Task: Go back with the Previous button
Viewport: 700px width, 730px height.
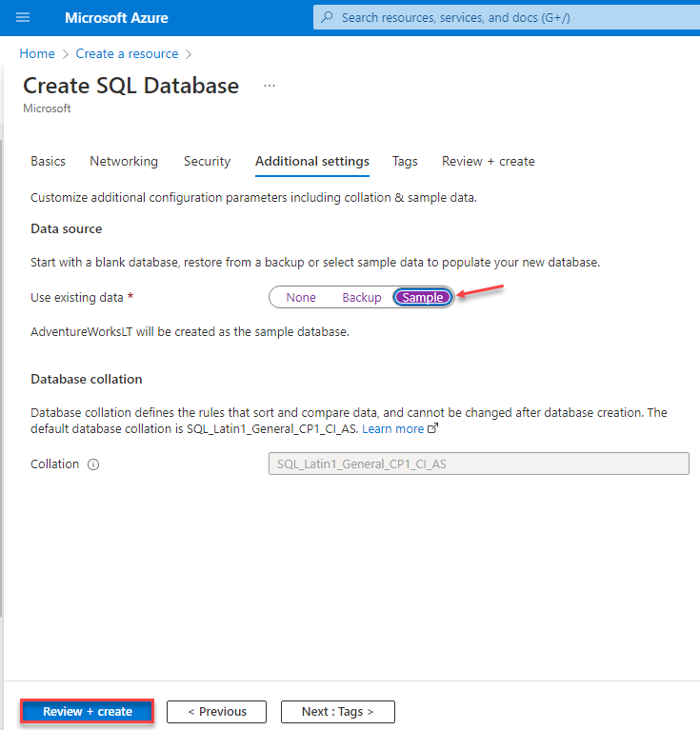Action: (216, 711)
